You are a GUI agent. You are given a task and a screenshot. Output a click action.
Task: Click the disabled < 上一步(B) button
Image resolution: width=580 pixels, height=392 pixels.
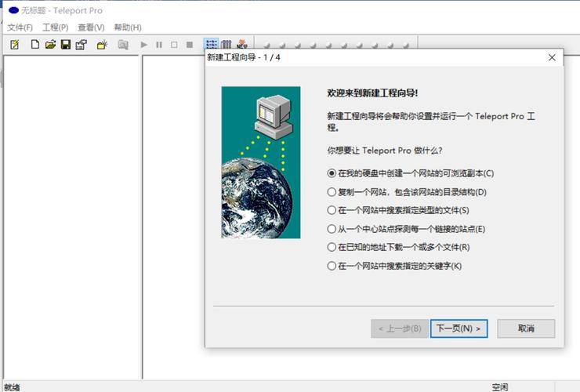[x=400, y=328]
